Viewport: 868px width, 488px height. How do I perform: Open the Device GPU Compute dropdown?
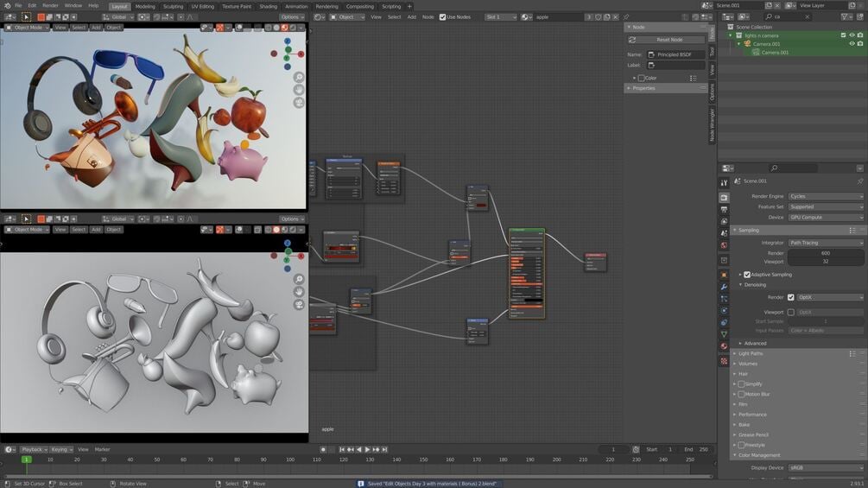tap(826, 217)
